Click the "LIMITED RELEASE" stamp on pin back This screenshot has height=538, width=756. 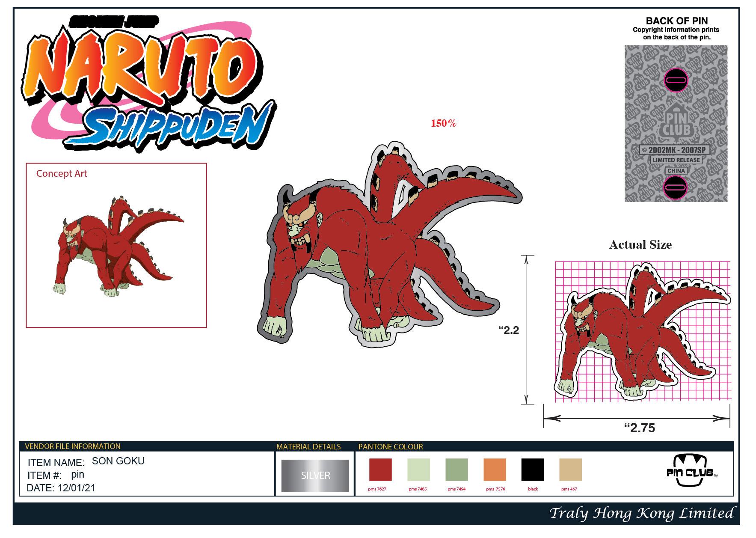676,160
